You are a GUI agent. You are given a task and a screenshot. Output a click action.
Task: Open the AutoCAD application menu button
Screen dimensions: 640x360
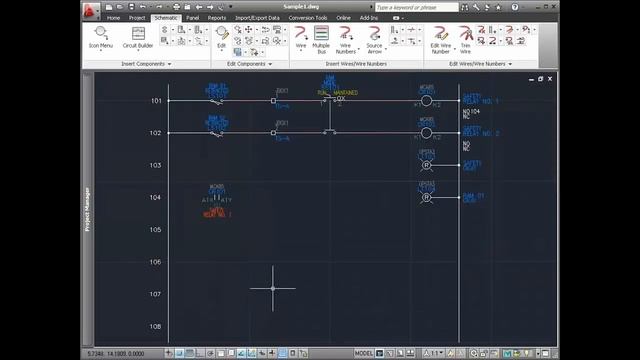90,10
